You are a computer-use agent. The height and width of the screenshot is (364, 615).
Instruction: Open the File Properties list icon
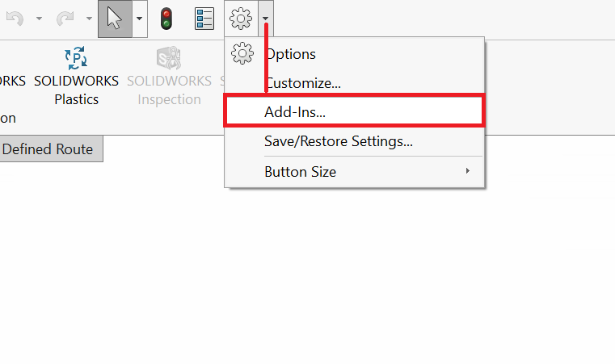[204, 19]
